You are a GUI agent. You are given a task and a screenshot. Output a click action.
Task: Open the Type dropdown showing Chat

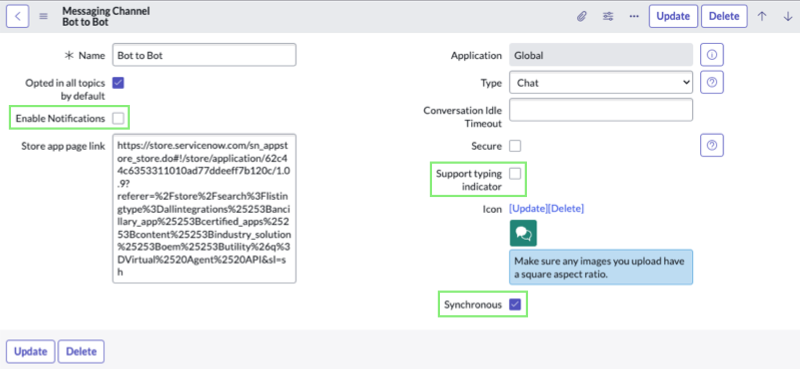coord(601,83)
